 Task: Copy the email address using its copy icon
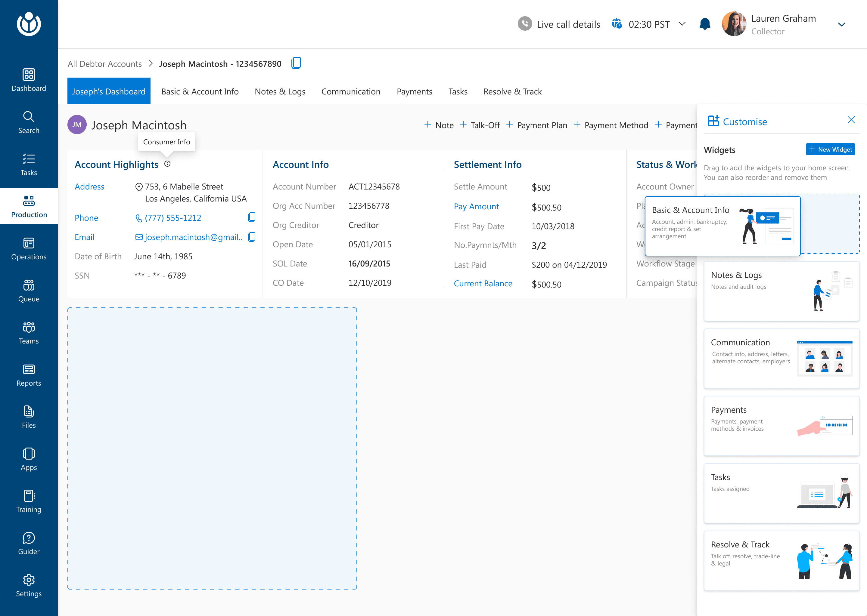point(251,237)
